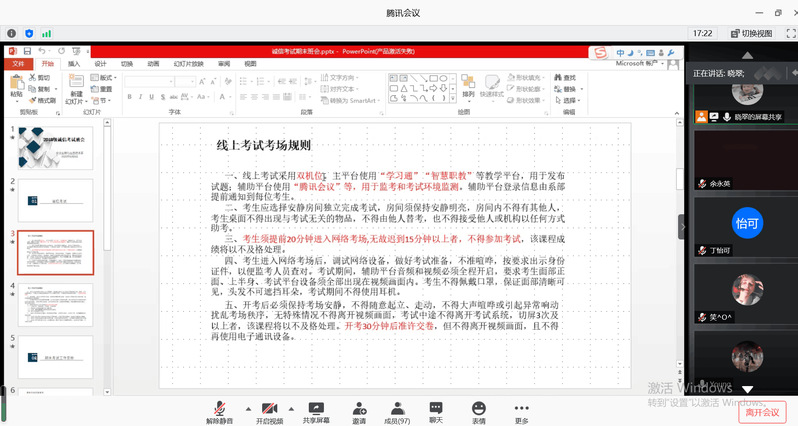Viewport: 798px width, 426px height.
Task: Open the 文件 menu in PowerPoint
Action: pos(17,63)
